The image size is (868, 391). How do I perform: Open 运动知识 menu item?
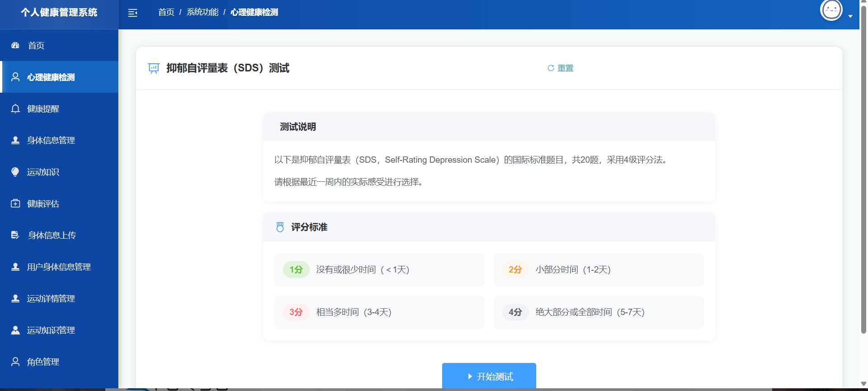tap(59, 172)
